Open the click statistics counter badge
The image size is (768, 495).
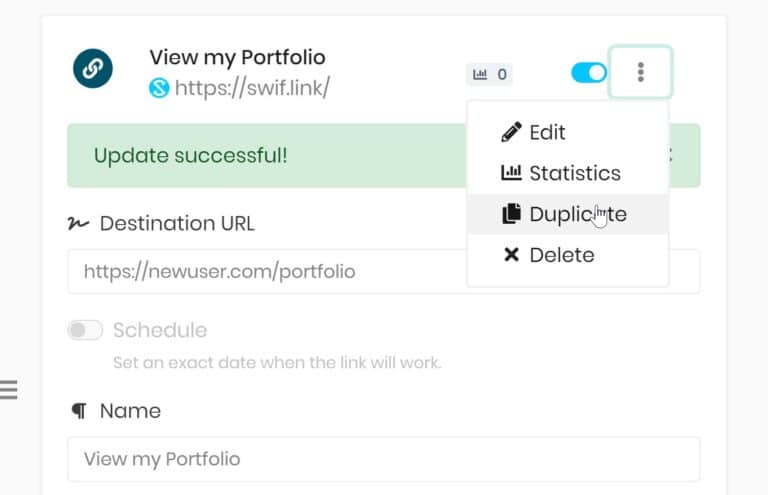pos(489,74)
